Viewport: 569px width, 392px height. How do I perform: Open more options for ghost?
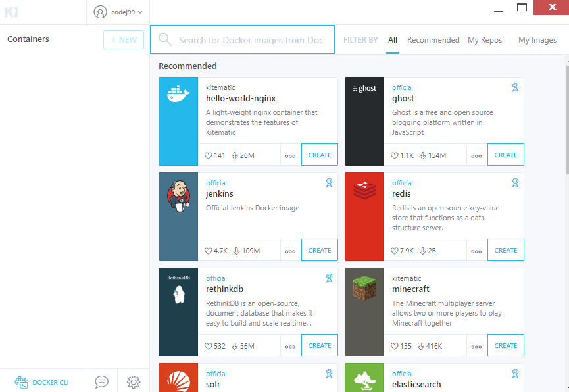pos(476,156)
